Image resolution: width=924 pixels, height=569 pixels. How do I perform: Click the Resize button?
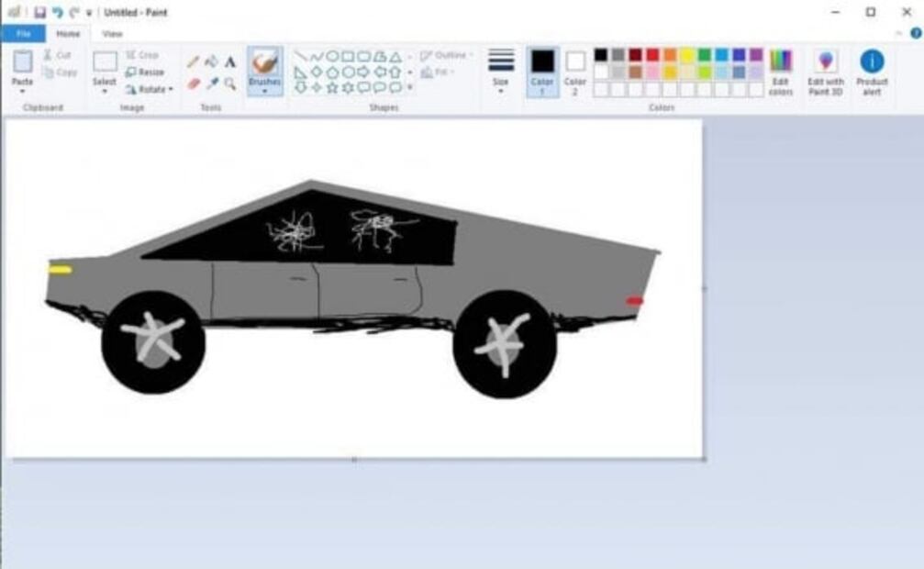[145, 72]
